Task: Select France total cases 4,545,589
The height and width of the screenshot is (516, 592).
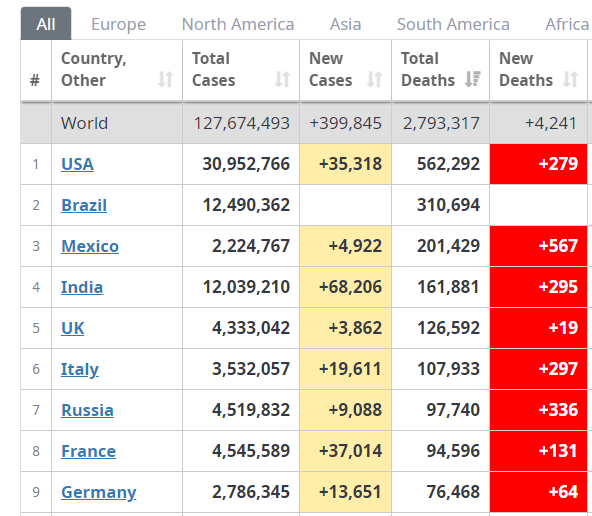Action: coord(251,451)
